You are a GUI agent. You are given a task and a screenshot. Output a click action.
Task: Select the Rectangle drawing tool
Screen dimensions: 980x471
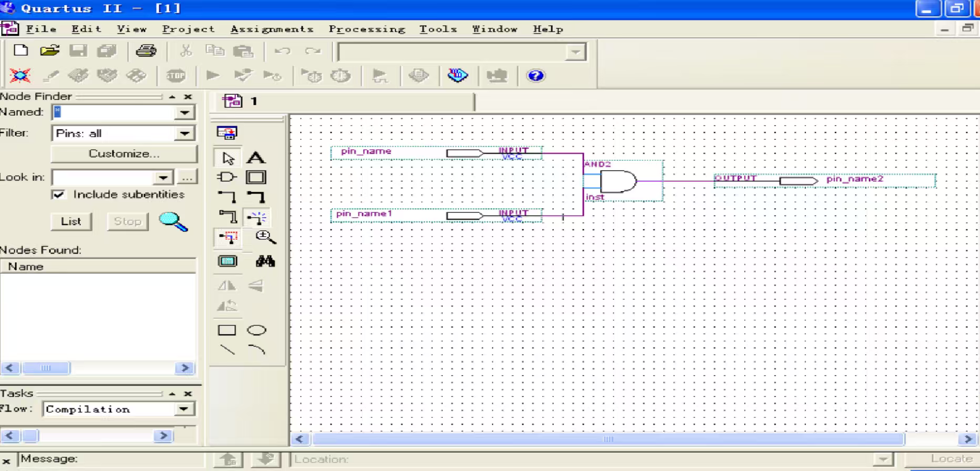(x=227, y=330)
